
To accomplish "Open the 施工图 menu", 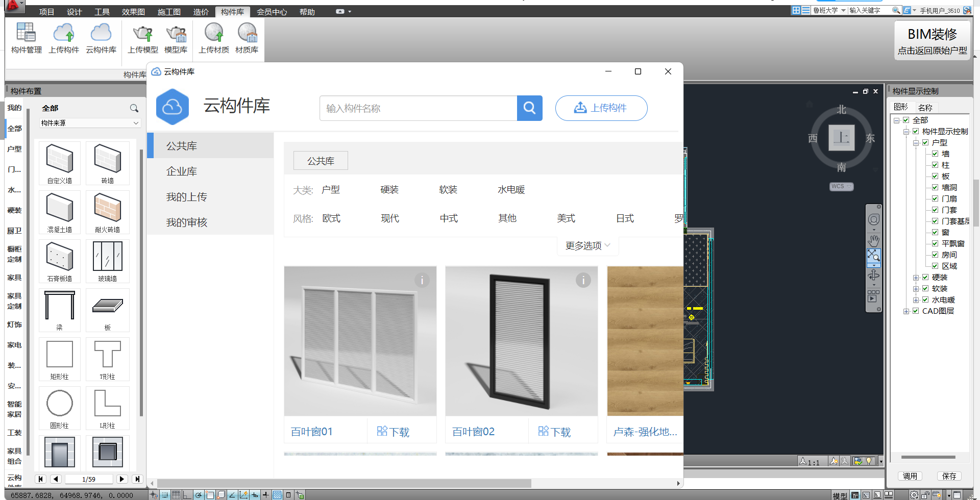I will pos(169,12).
